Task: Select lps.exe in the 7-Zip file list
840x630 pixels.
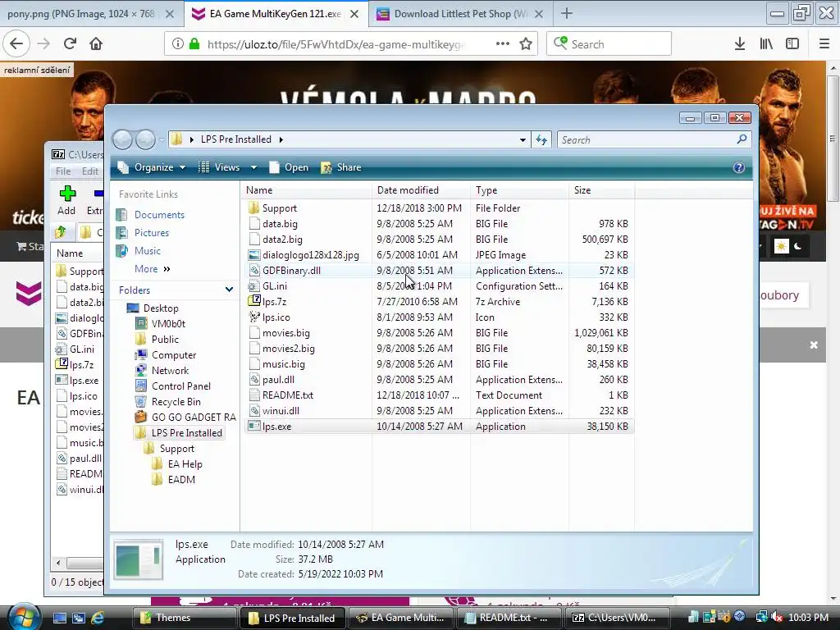Action: click(84, 381)
